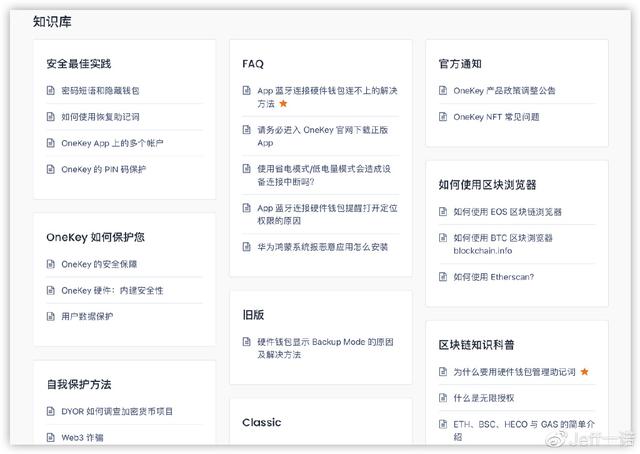Click document icon beside DYOR 如何调查加密货币项目

click(51, 411)
